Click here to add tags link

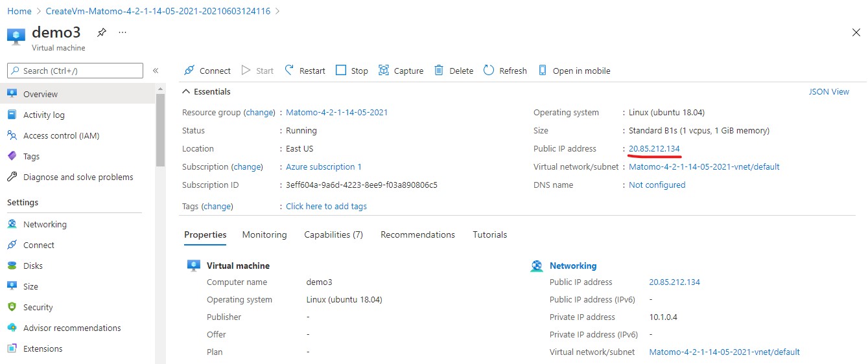pos(326,206)
